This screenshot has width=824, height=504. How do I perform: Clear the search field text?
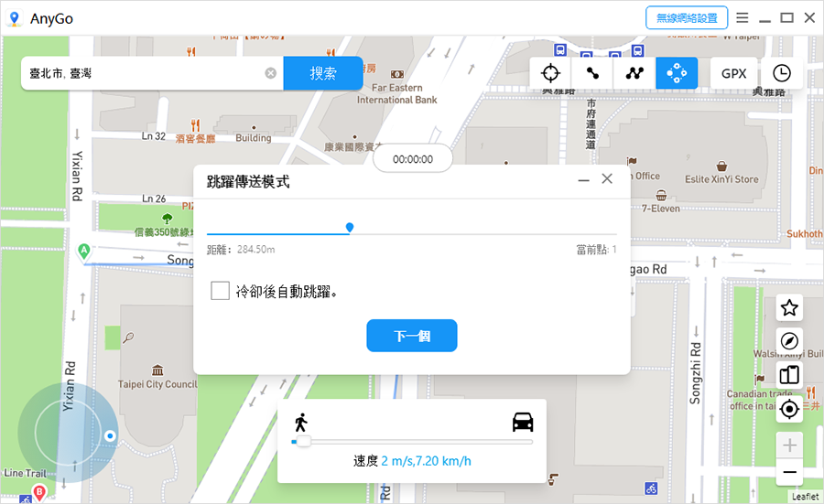pos(271,73)
